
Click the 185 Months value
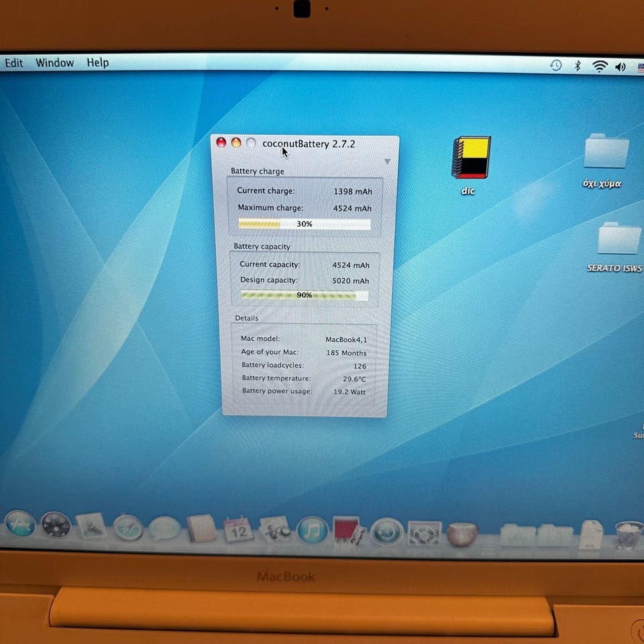coord(346,353)
